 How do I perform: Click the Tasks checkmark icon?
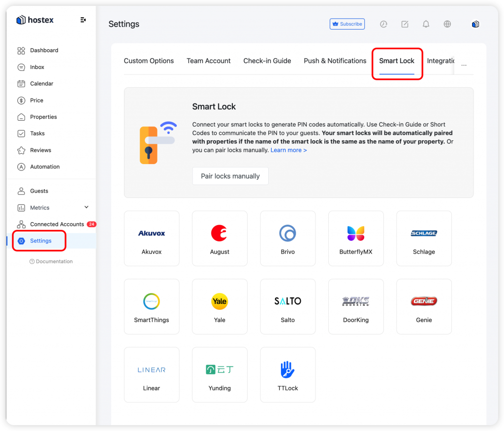pyautogui.click(x=21, y=133)
